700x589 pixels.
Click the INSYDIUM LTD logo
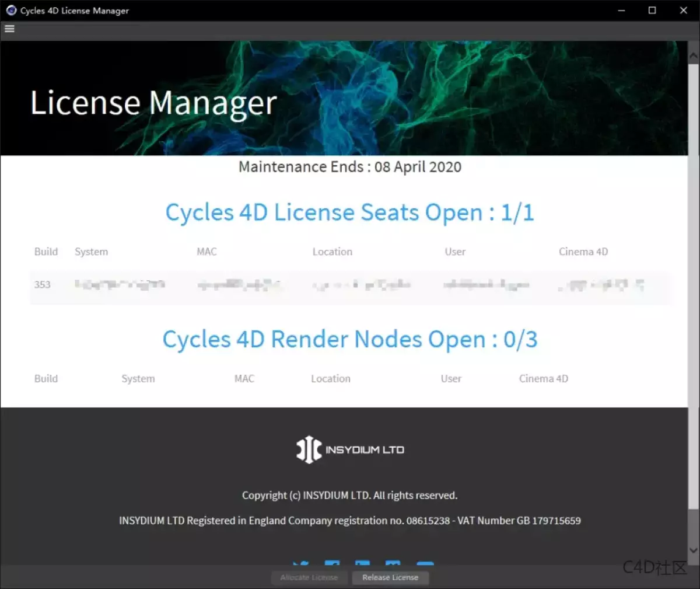(x=350, y=449)
